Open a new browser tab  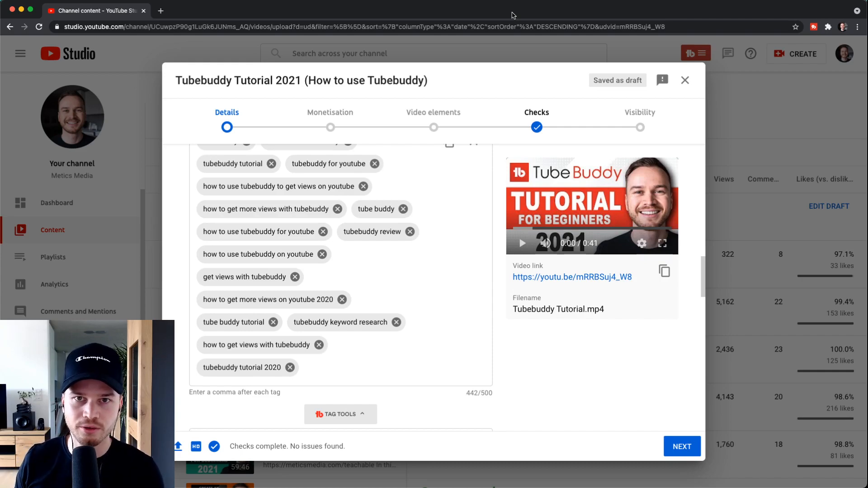(x=160, y=10)
